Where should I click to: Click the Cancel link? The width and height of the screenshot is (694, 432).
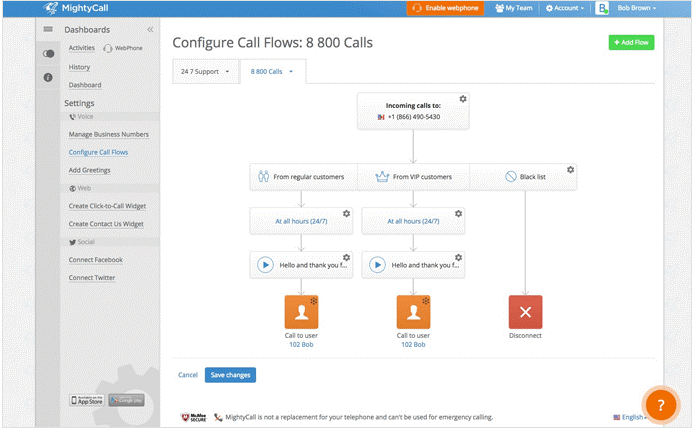click(x=188, y=375)
